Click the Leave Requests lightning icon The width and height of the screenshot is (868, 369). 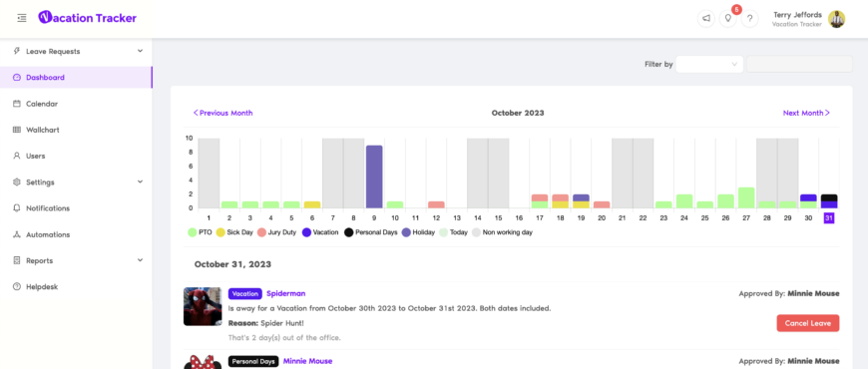(17, 52)
